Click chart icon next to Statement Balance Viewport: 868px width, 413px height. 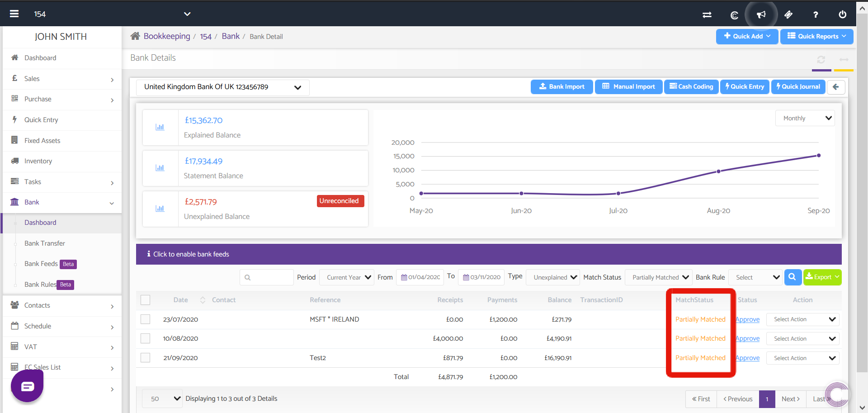pyautogui.click(x=160, y=168)
